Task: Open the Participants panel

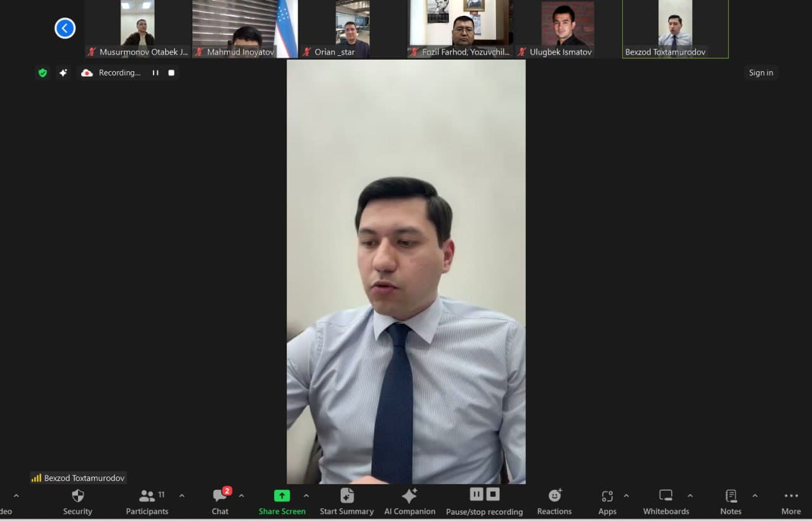Action: [147, 501]
